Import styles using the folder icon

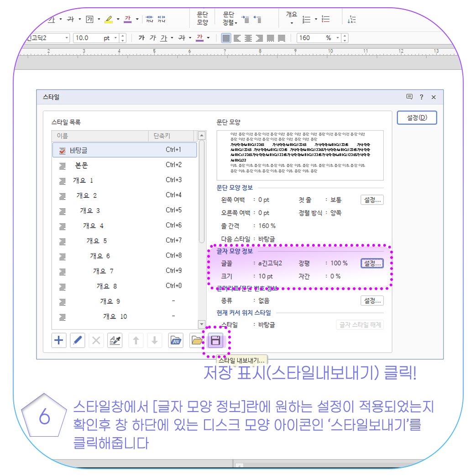(195, 340)
